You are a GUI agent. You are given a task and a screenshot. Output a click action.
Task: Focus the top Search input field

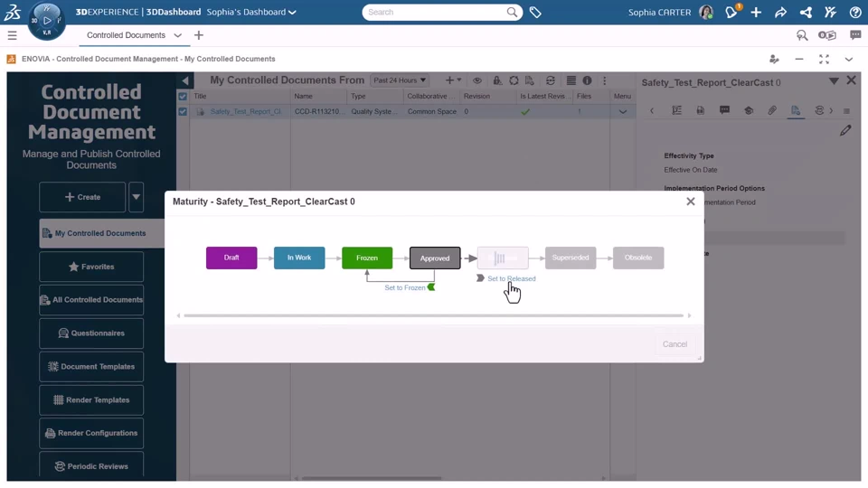pyautogui.click(x=436, y=12)
